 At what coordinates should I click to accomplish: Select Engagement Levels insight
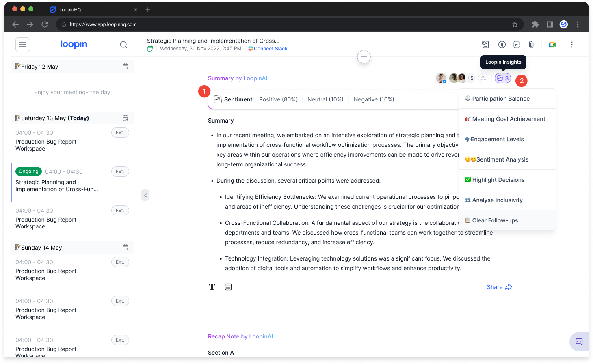tap(507, 139)
